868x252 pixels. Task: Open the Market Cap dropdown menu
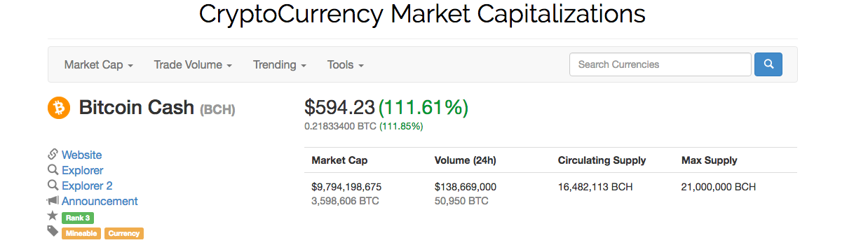[x=99, y=64]
